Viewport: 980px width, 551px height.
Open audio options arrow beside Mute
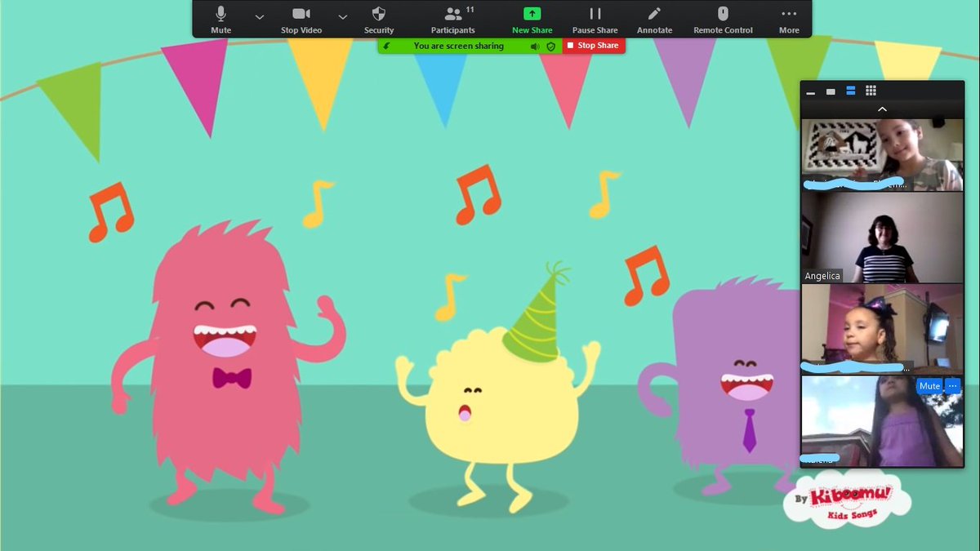[260, 16]
